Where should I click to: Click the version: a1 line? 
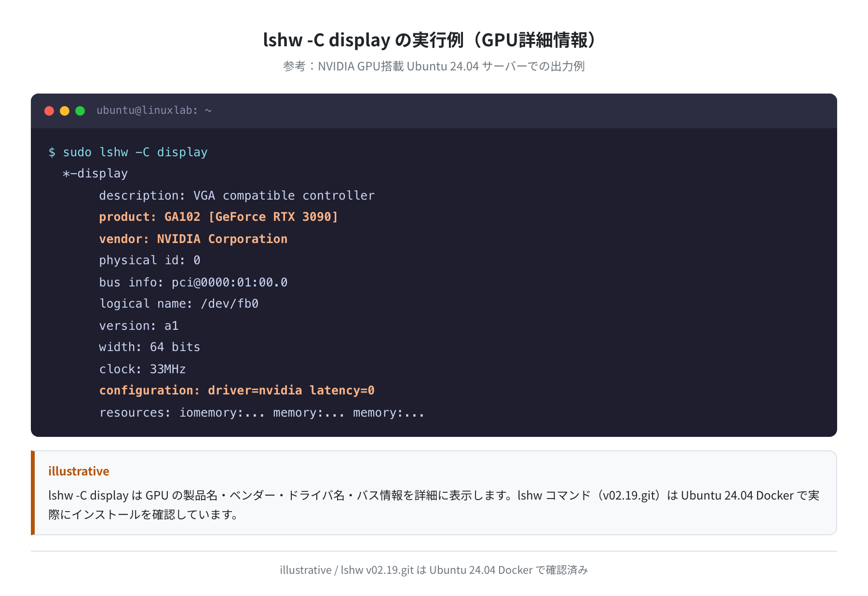pos(139,325)
